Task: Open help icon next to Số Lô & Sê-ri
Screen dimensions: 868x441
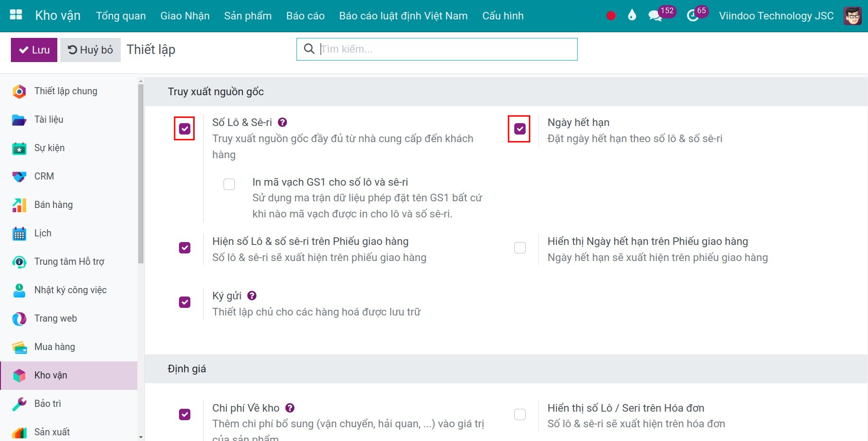Action: pos(282,122)
